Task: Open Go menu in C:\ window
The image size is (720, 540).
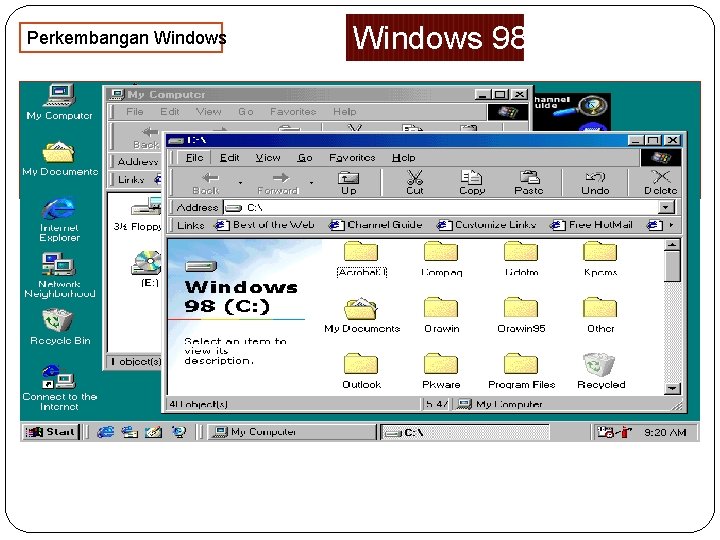Action: click(x=305, y=158)
